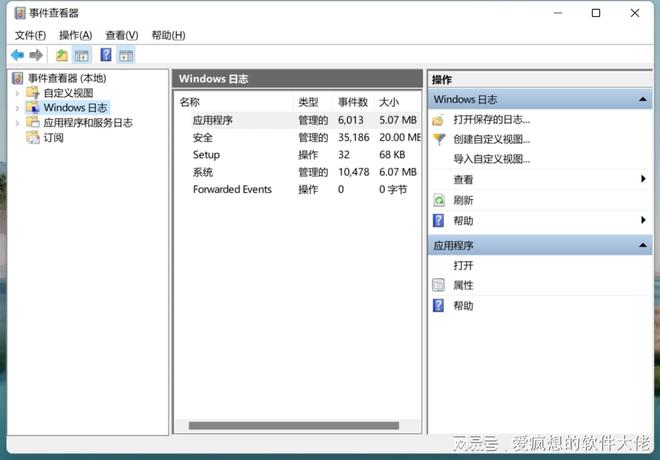This screenshot has height=460, width=660.
Task: Collapse the Windows 日志 actions section
Action: tap(642, 99)
